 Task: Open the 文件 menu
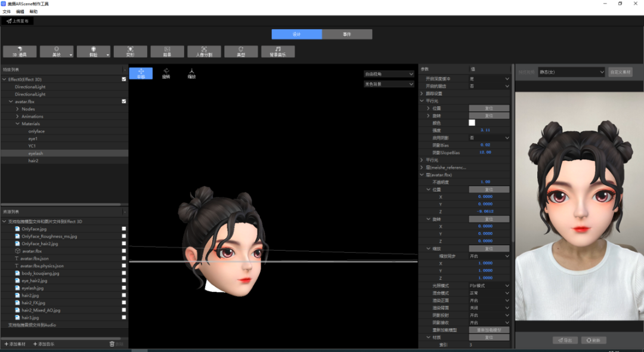(7, 11)
